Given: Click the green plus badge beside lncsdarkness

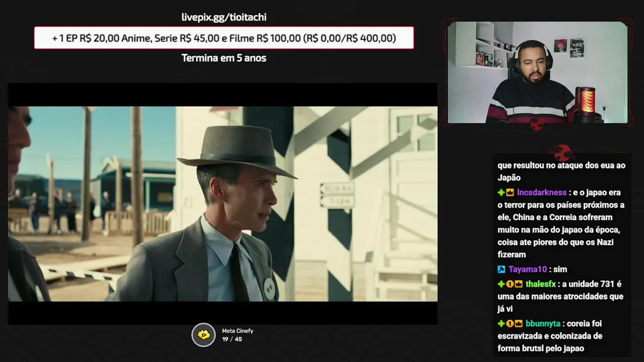Looking at the screenshot, I should click(x=501, y=193).
